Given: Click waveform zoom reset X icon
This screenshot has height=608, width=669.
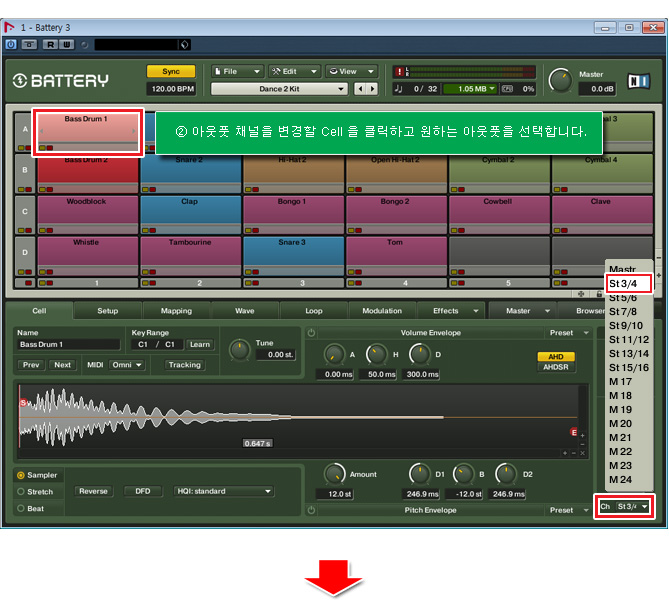Looking at the screenshot, I should (x=582, y=453).
